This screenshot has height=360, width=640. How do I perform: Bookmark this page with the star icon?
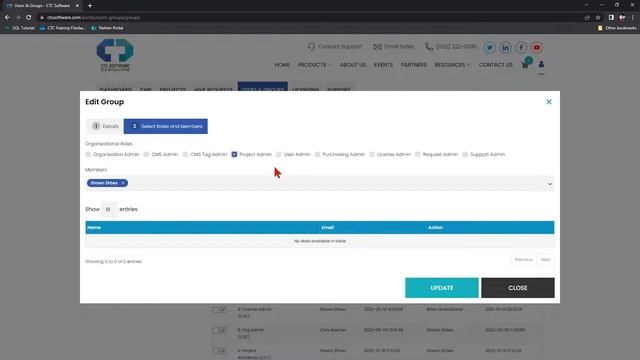598,18
